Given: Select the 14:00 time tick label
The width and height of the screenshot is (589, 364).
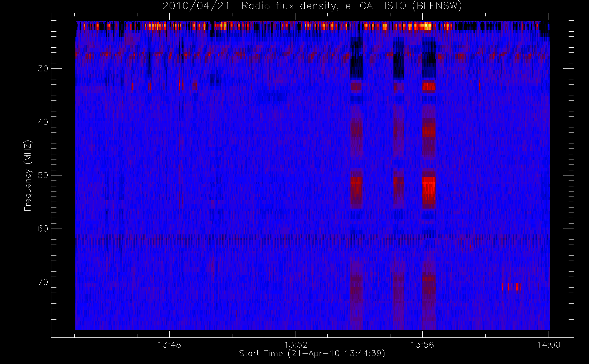Looking at the screenshot, I should click(x=549, y=345).
